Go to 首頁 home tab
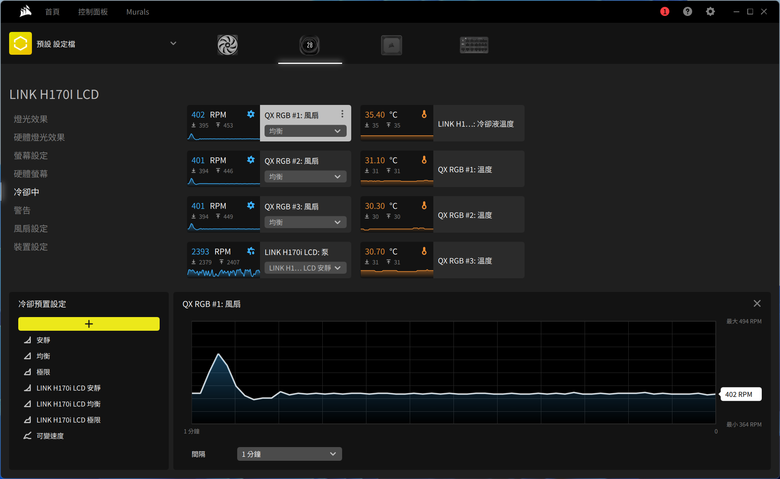Screen dimensions: 780x479 pos(52,12)
